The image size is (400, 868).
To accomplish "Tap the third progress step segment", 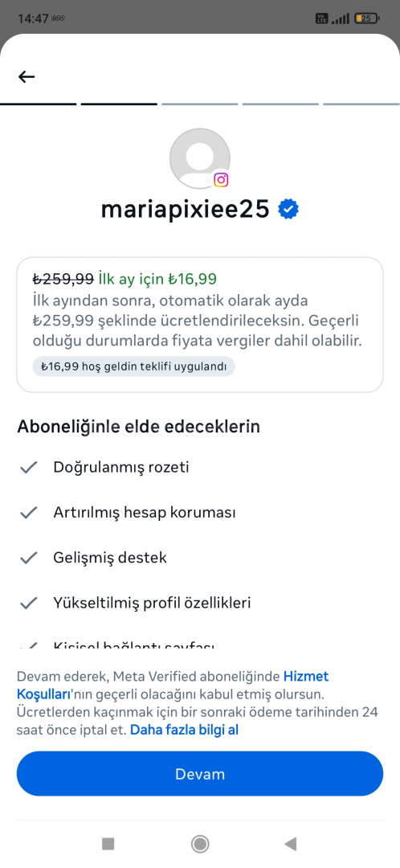I will 200,104.
